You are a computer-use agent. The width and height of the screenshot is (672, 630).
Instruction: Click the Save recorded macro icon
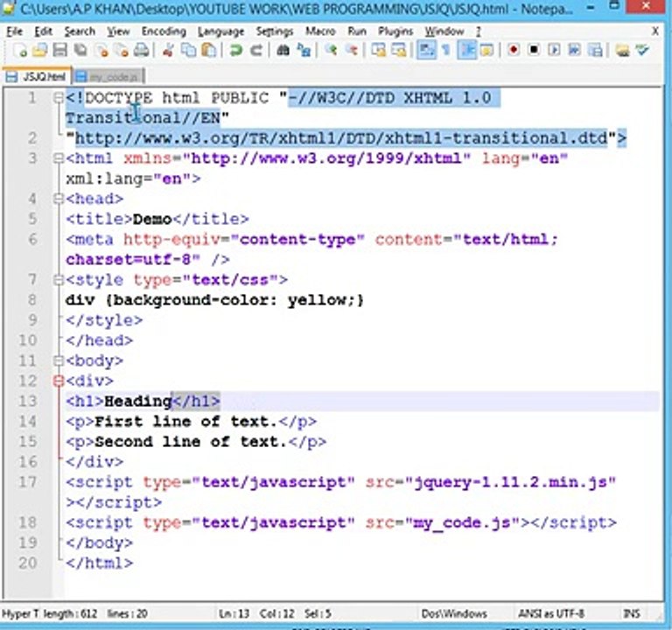[x=595, y=50]
